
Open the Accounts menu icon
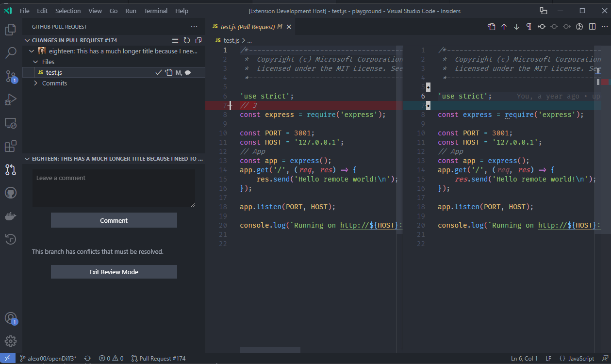click(11, 318)
